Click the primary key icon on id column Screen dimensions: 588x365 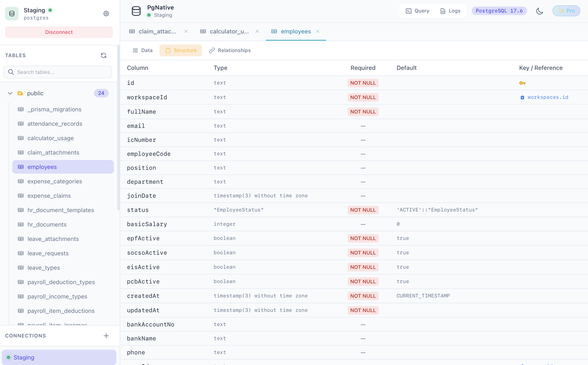coord(523,83)
